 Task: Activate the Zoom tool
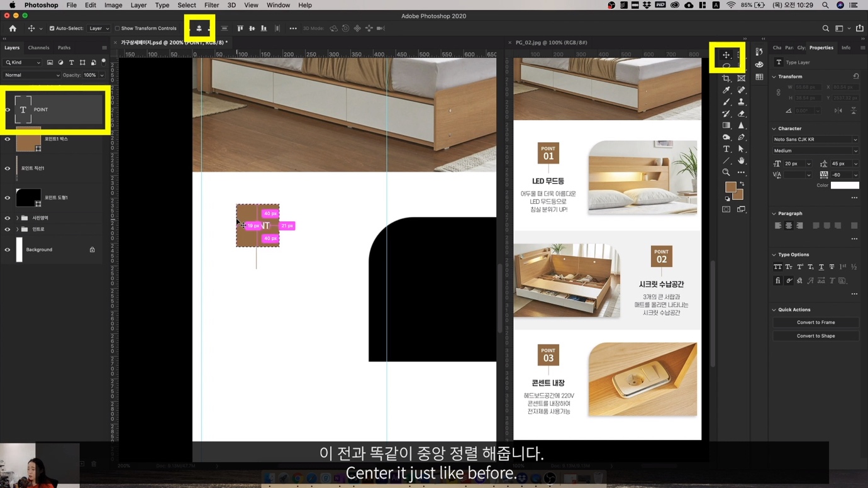click(x=726, y=172)
